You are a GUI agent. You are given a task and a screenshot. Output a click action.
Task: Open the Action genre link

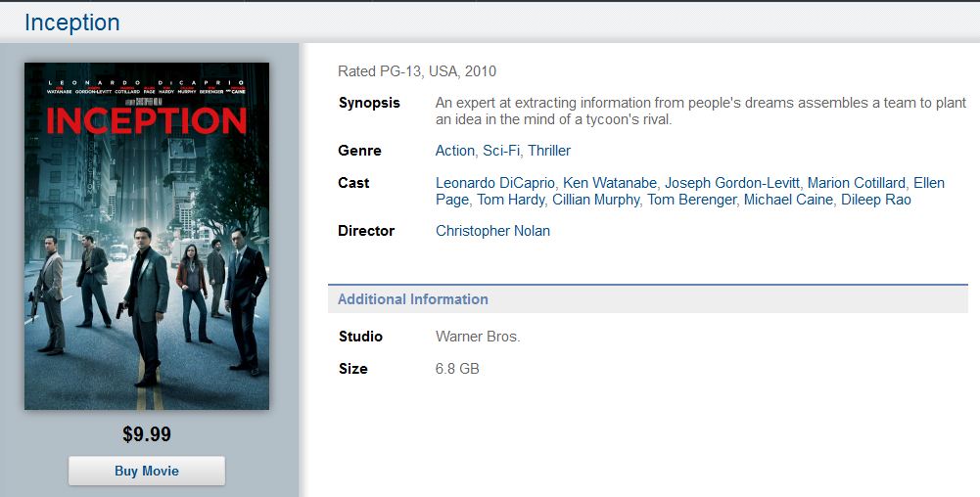[455, 151]
